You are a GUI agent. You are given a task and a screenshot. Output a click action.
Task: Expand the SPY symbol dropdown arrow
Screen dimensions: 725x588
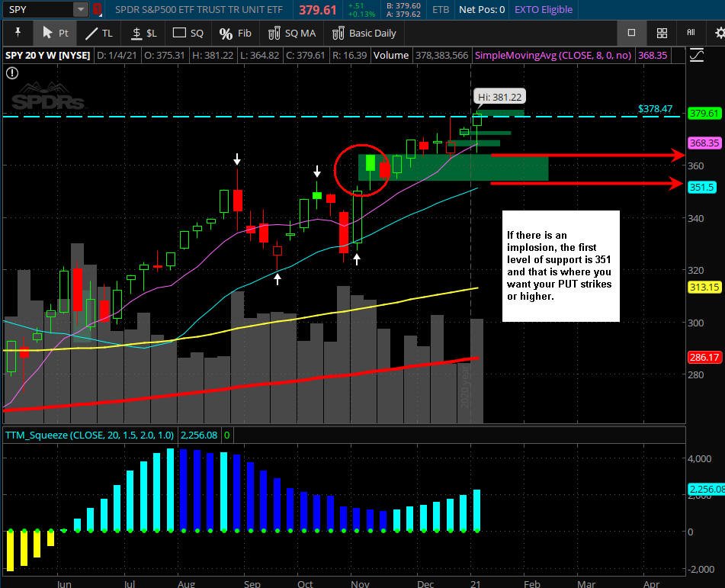tap(81, 9)
